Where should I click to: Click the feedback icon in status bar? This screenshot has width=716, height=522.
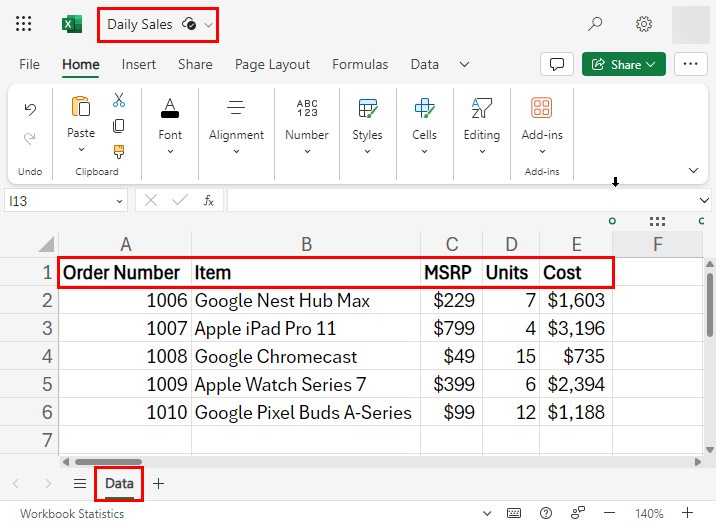[x=578, y=512]
